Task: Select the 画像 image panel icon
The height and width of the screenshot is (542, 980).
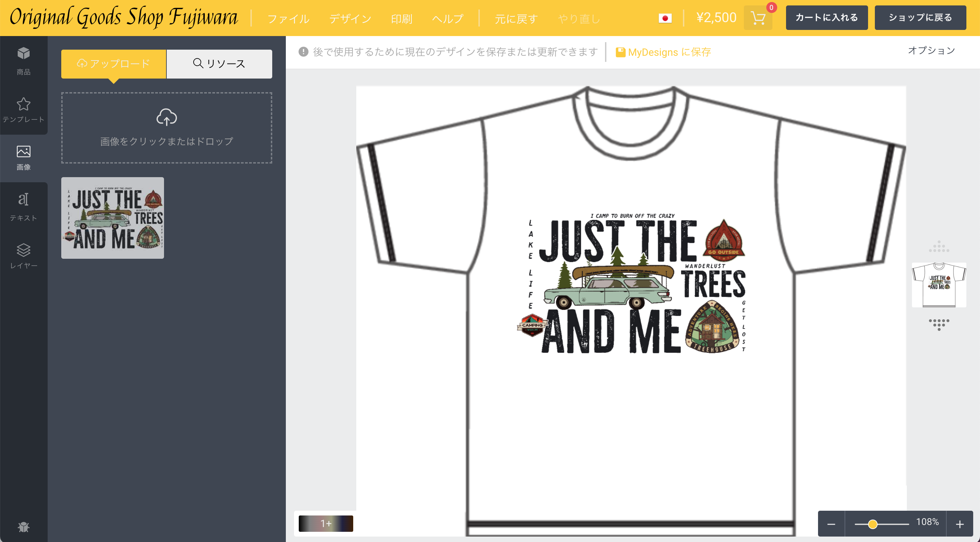Action: (23, 157)
